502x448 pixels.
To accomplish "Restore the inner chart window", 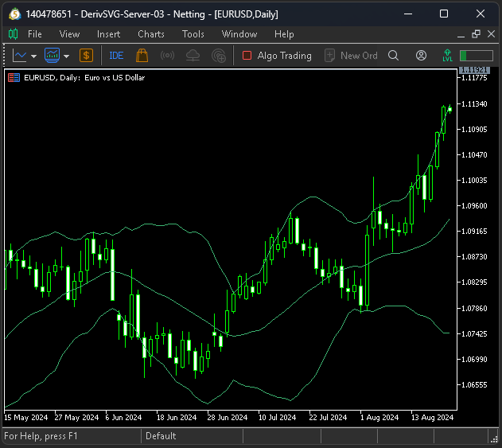I will pos(476,34).
